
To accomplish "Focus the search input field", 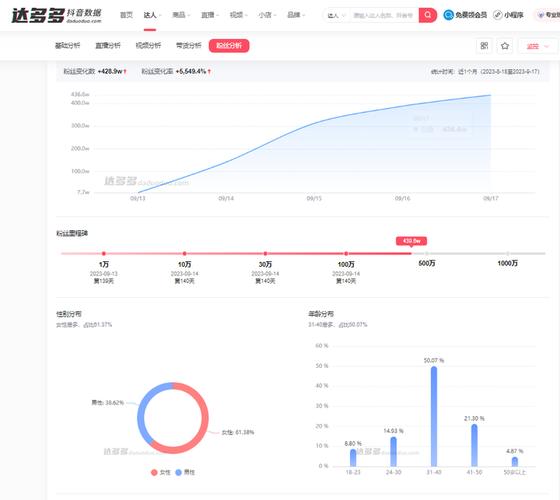I will pos(383,15).
